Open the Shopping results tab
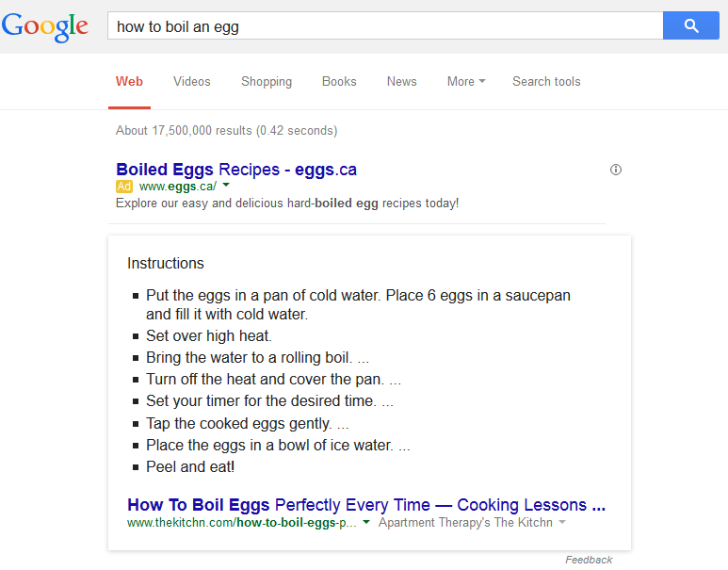The width and height of the screenshot is (728, 570). (267, 82)
